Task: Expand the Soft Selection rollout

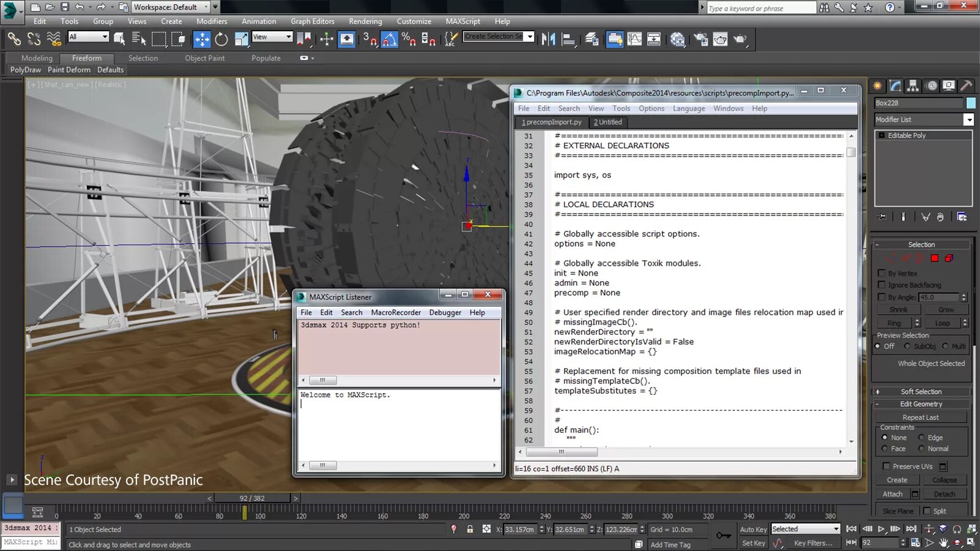Action: click(920, 392)
